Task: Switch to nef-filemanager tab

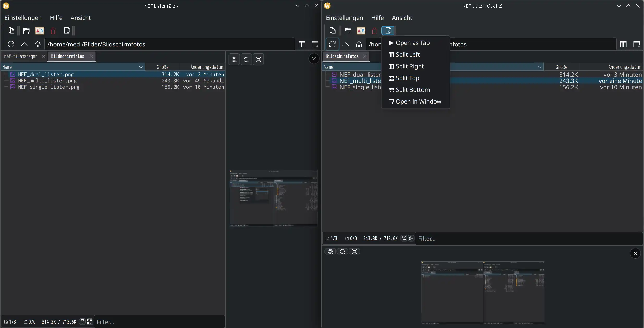Action: point(21,56)
